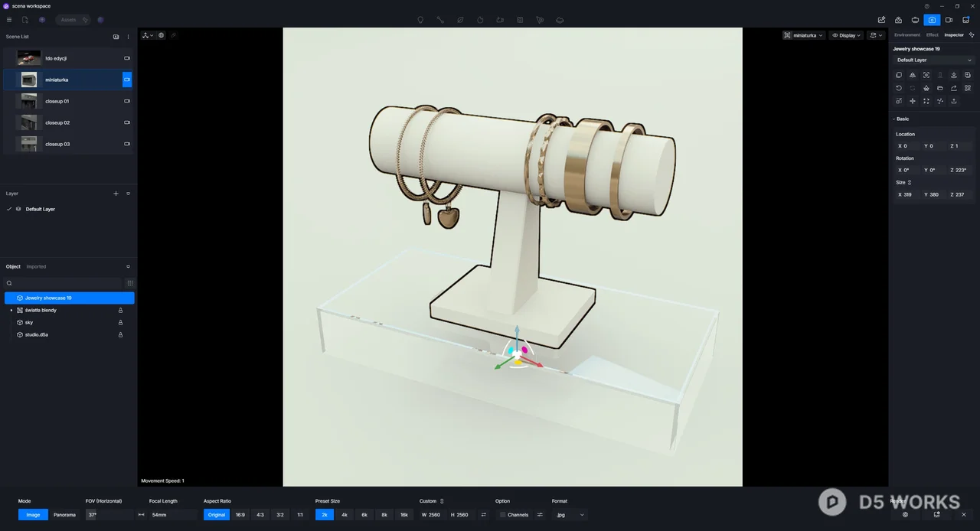Click the scatter dots icon in Inspector
The height and width of the screenshot is (531, 980).
point(940,101)
